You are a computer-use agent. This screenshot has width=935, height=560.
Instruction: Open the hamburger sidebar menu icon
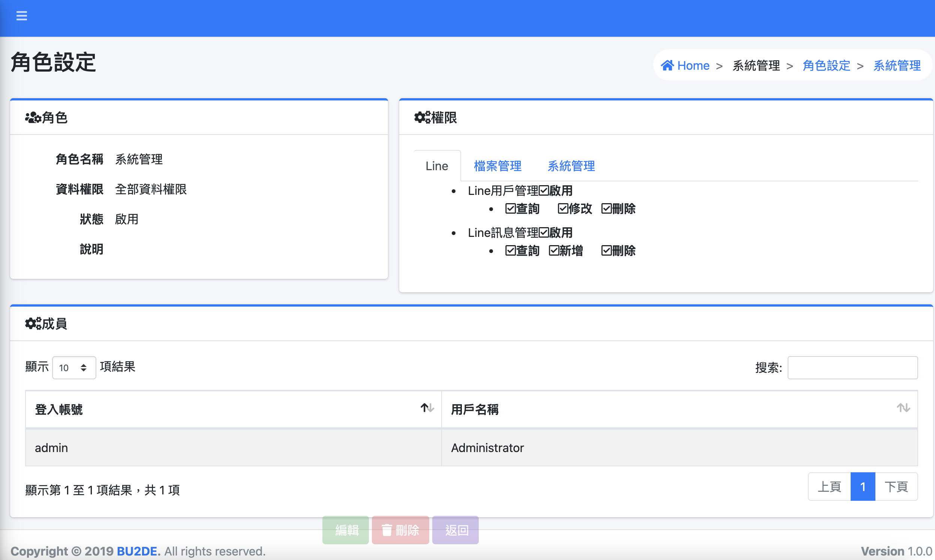pos(21,16)
